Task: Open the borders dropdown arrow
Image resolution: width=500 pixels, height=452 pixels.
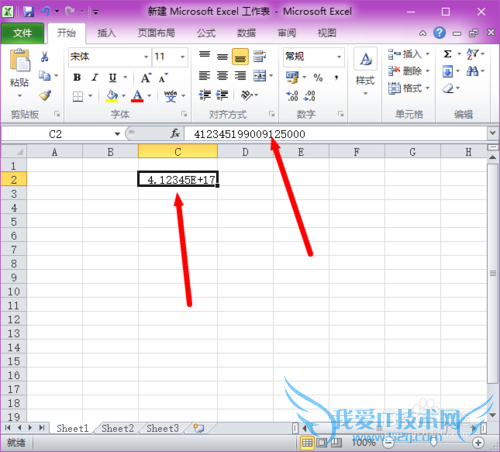Action: [90, 96]
